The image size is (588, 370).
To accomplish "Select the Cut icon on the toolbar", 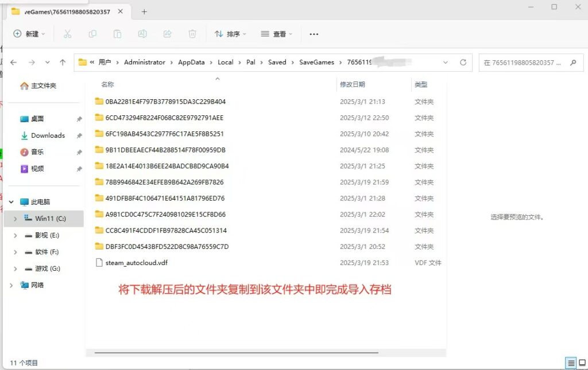I will point(67,34).
